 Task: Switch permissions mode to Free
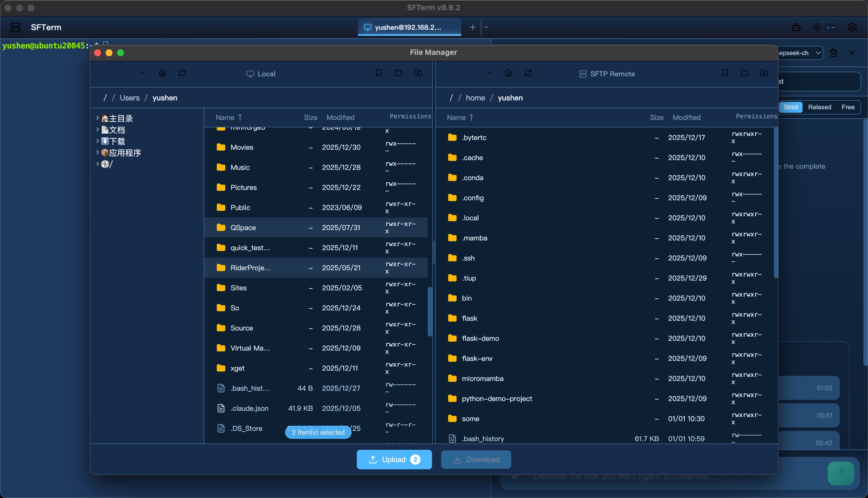848,107
